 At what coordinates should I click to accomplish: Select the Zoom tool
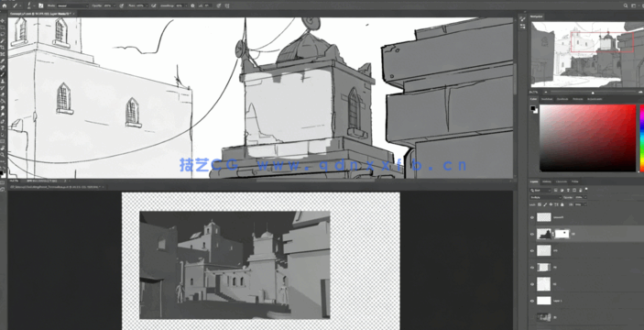(x=4, y=155)
